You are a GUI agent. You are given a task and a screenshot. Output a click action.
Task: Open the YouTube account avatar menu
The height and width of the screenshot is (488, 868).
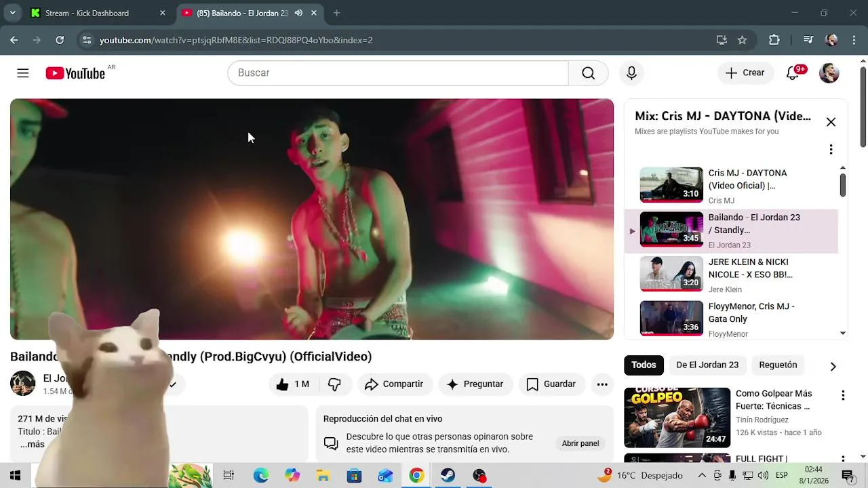click(829, 73)
